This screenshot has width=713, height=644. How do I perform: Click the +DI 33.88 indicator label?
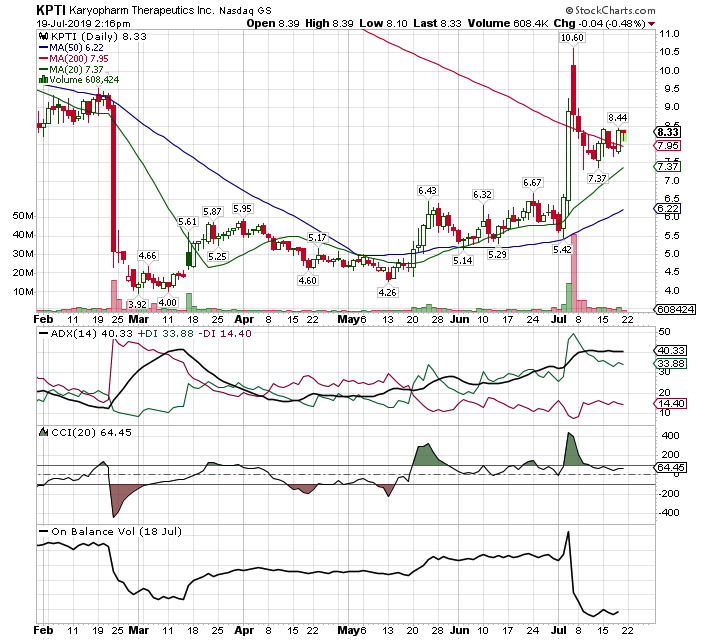tap(164, 333)
